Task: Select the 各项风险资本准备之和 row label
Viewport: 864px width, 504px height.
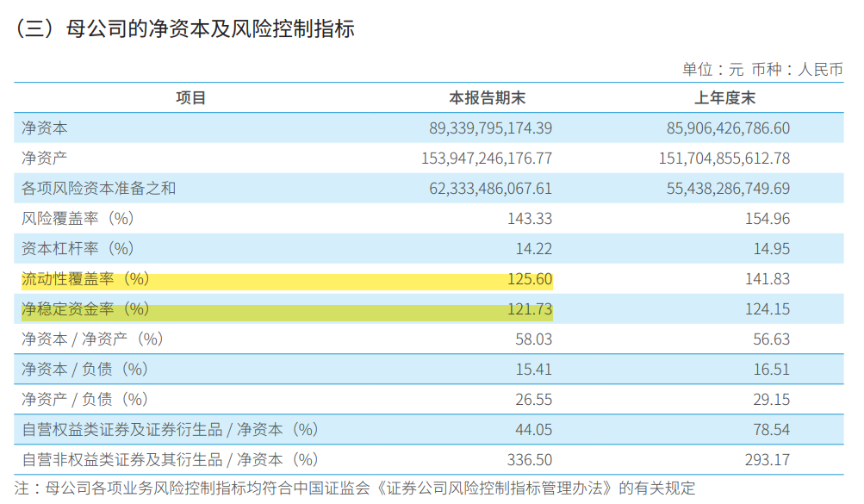Action: click(99, 189)
